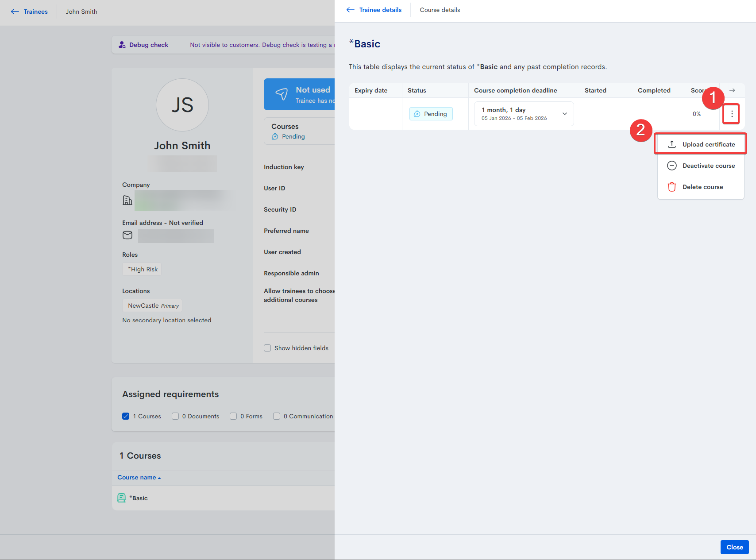756x560 pixels.
Task: Click the green course icon beside *Basic
Action: click(121, 498)
